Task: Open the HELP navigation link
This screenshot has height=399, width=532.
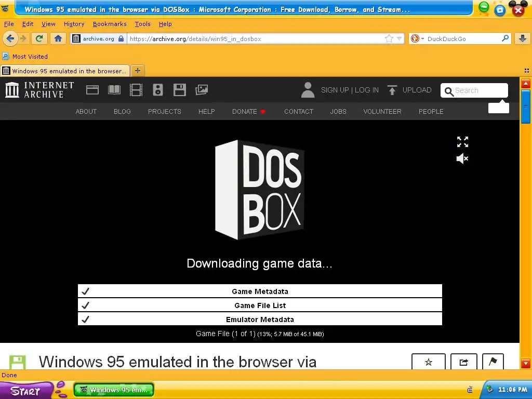Action: point(207,111)
